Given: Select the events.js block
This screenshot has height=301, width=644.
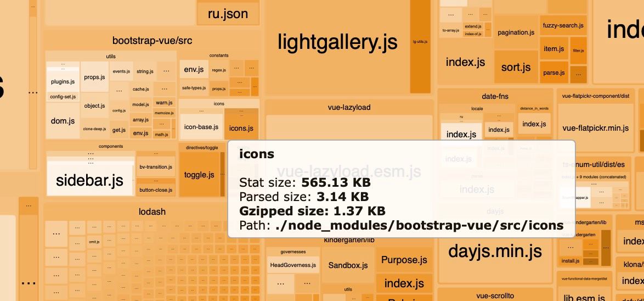Looking at the screenshot, I should tap(121, 71).
